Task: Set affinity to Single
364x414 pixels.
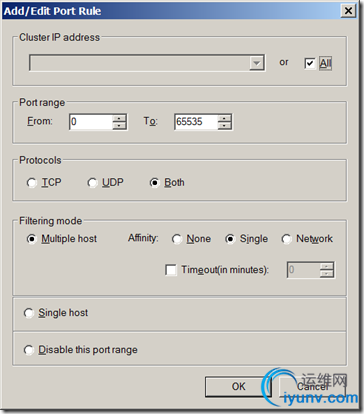Action: click(230, 239)
